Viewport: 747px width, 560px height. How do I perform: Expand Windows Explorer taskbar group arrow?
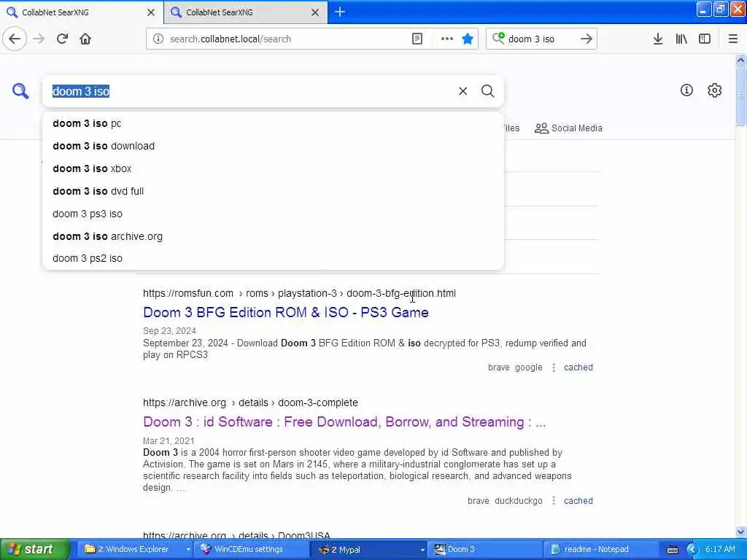188,550
